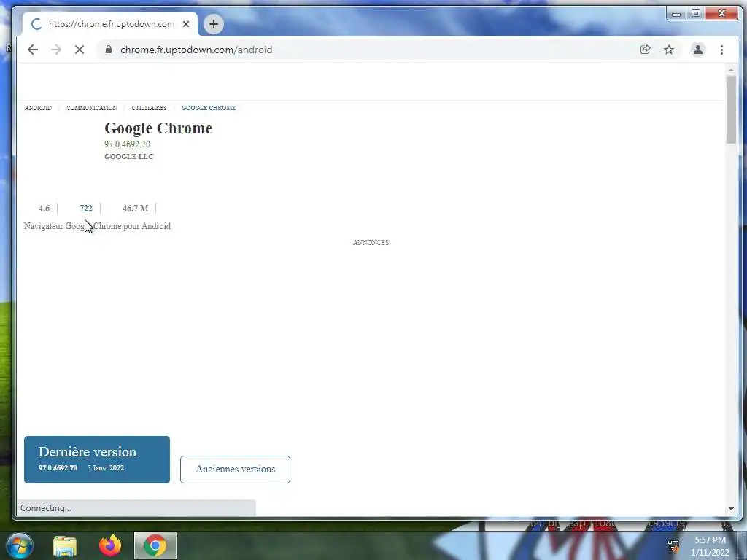
Task: Click the Google Chrome title heading
Action: (x=158, y=128)
